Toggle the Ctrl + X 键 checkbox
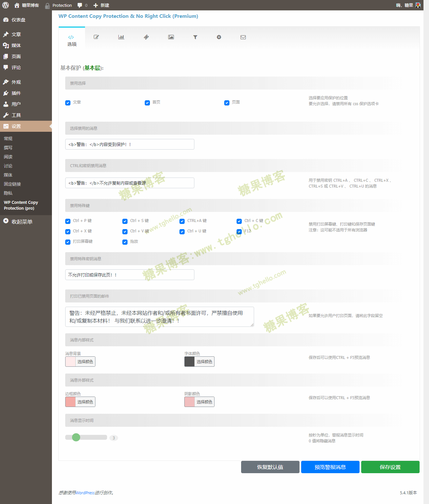Viewport: 429px width, 504px height. (x=68, y=232)
